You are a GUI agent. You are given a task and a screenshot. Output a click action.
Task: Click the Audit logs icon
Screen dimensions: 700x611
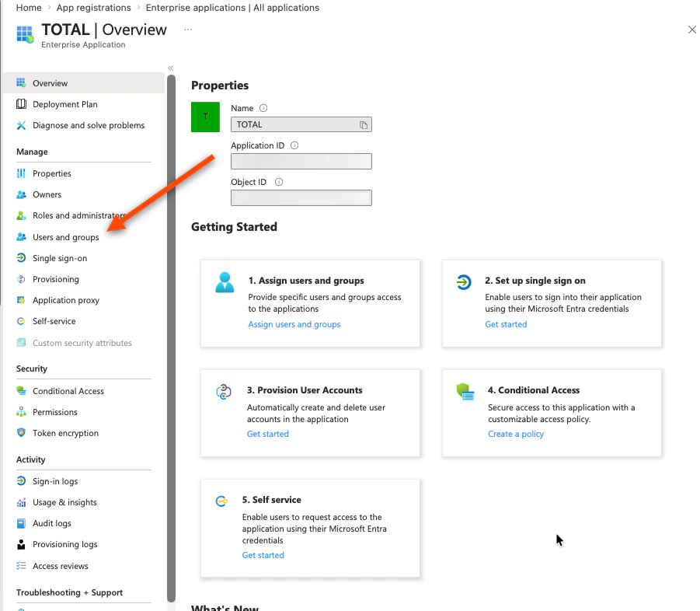[x=21, y=523]
